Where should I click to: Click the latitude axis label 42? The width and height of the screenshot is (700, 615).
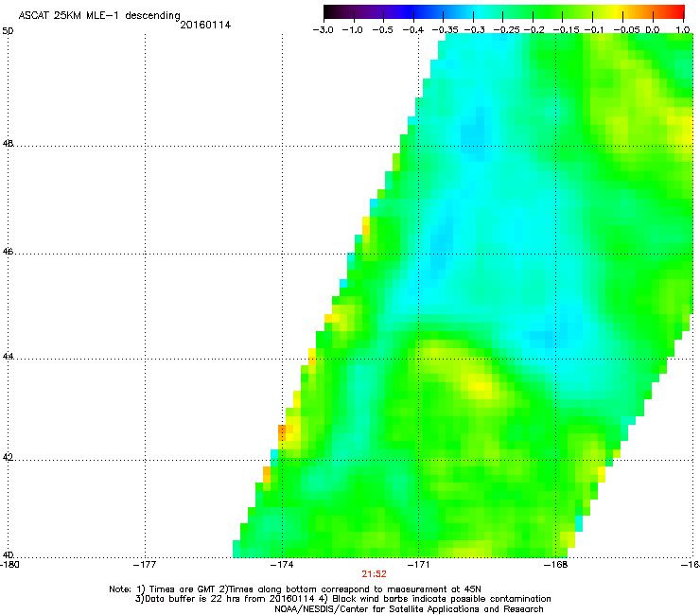8,457
